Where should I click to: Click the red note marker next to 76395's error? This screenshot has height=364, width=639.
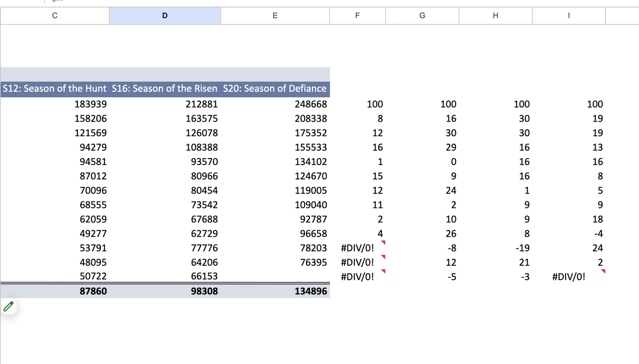383,257
